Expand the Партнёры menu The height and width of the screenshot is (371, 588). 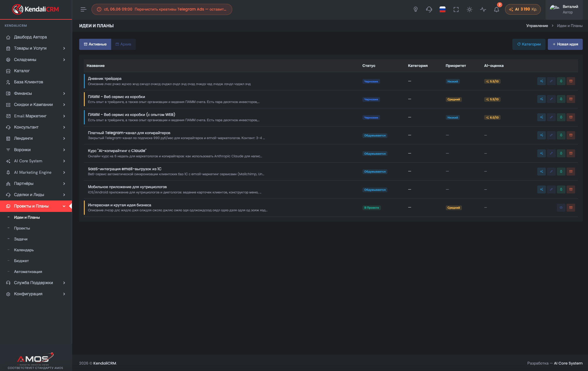click(36, 183)
